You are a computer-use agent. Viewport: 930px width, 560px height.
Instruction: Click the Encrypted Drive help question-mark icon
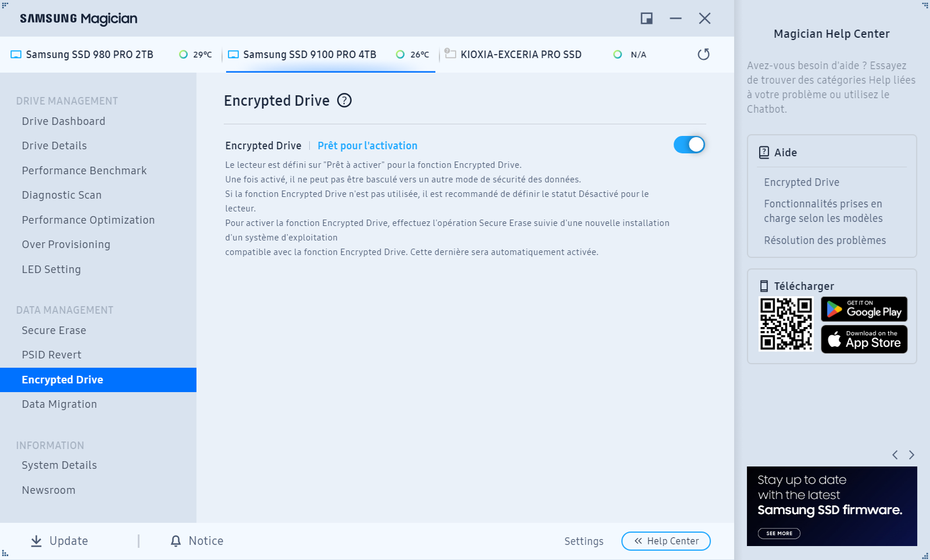pyautogui.click(x=345, y=100)
